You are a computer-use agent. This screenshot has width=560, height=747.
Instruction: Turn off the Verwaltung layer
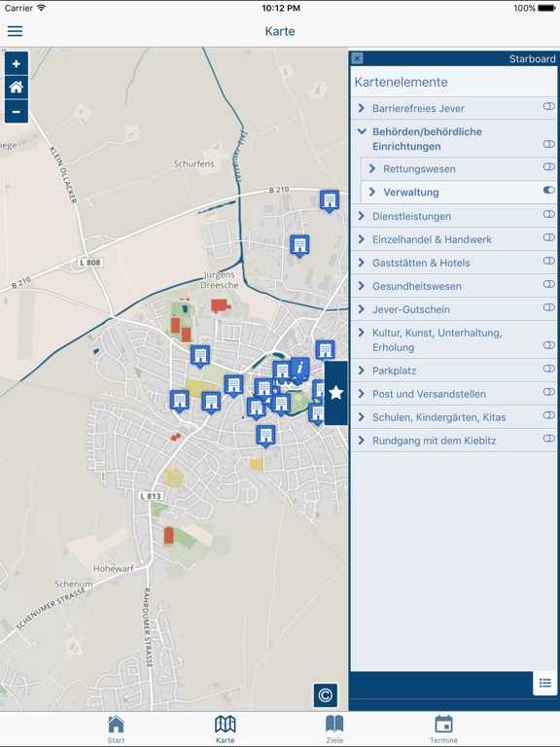549,190
